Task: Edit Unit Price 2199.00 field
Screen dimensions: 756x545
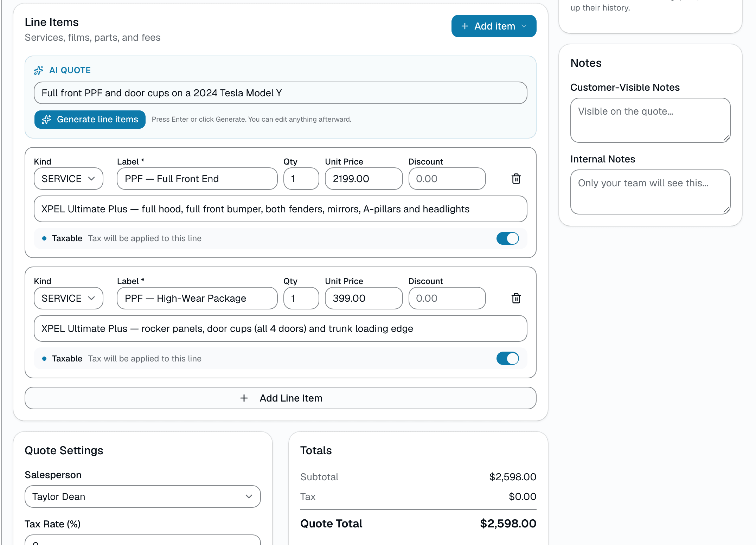Action: (364, 179)
